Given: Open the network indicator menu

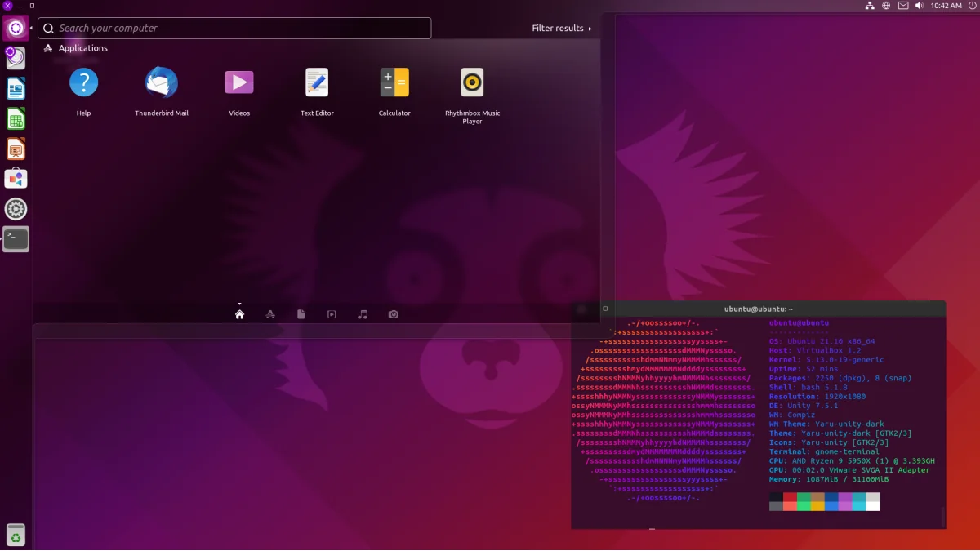Looking at the screenshot, I should 870,6.
